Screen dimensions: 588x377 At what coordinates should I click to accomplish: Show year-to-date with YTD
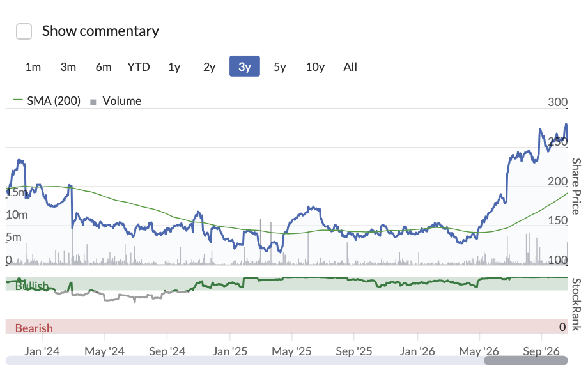click(x=139, y=66)
